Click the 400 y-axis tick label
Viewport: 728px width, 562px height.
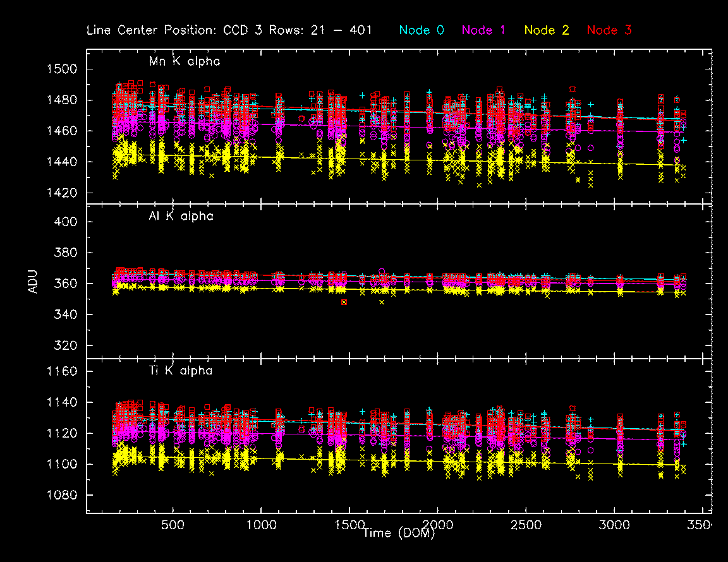(x=66, y=222)
